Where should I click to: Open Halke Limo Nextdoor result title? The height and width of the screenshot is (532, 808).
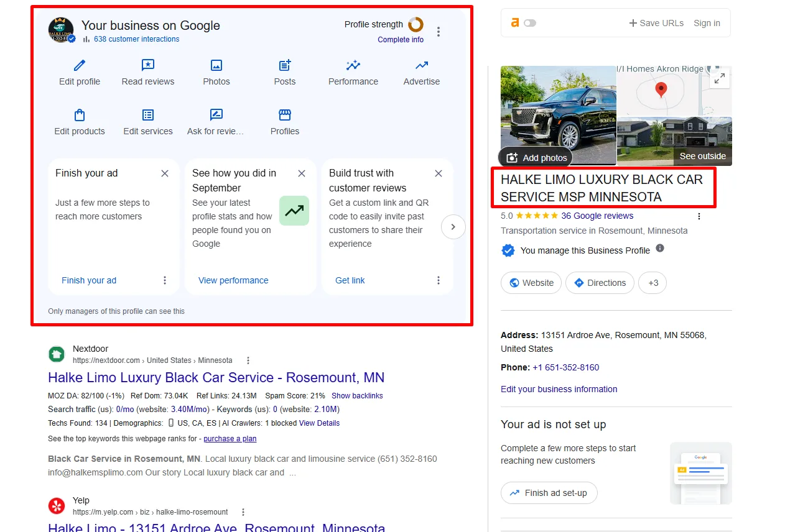click(x=216, y=377)
